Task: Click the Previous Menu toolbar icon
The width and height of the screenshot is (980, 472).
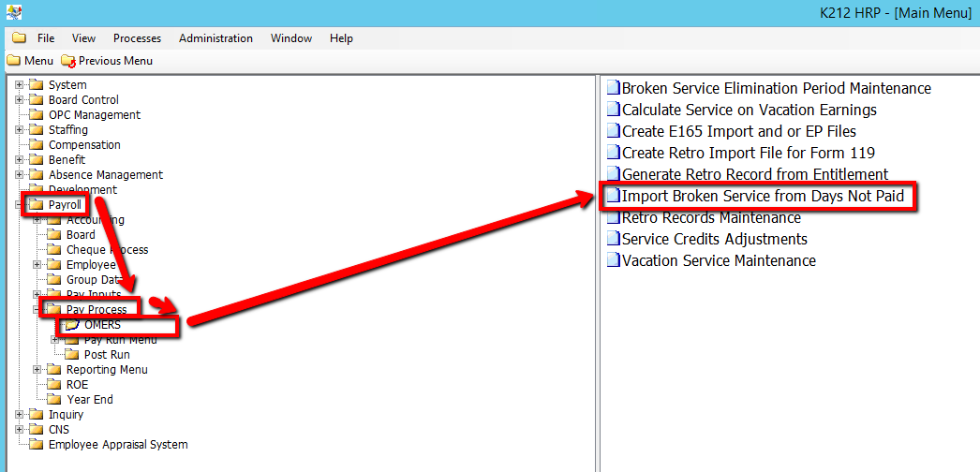Action: 67,61
